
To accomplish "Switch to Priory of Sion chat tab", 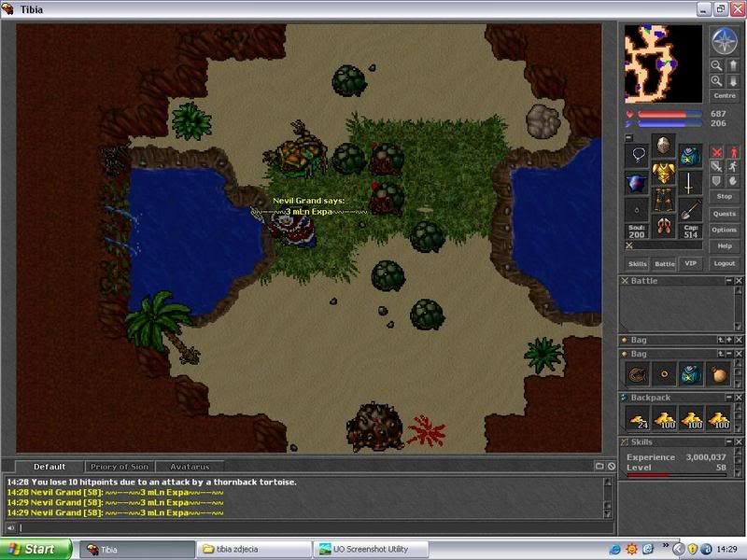I will [120, 467].
